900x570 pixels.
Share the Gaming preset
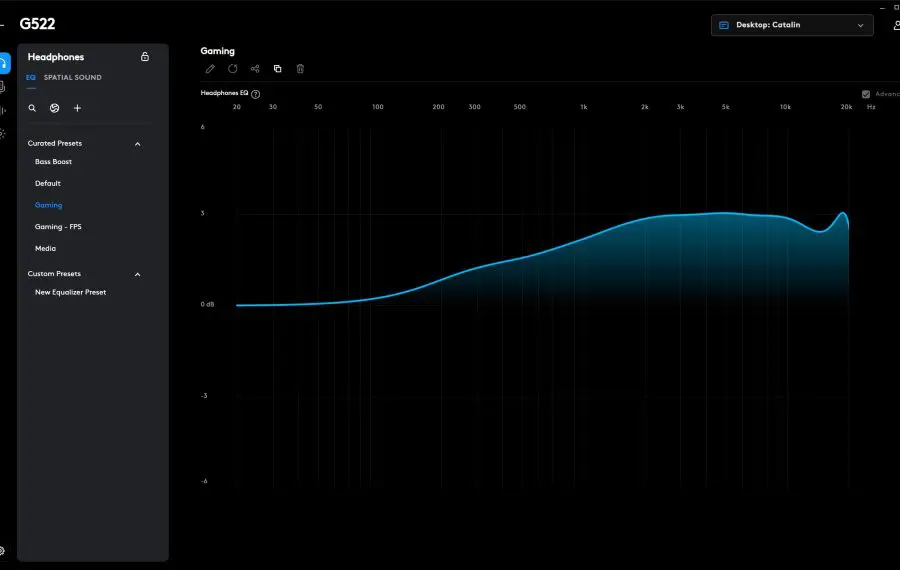[x=255, y=69]
